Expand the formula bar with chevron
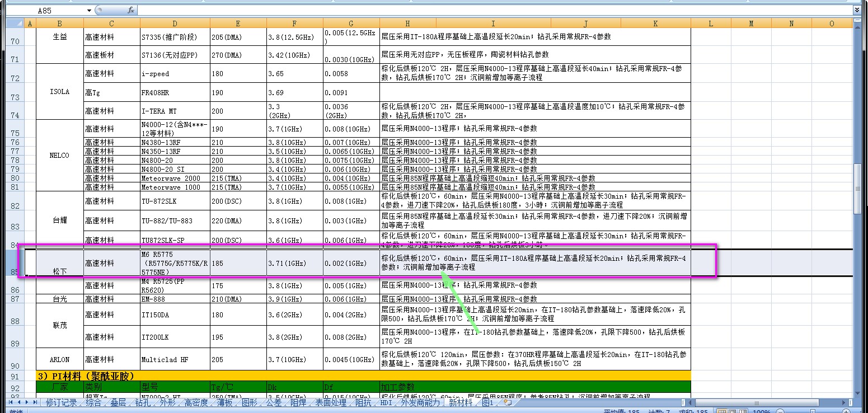The image size is (868, 413). [857, 10]
